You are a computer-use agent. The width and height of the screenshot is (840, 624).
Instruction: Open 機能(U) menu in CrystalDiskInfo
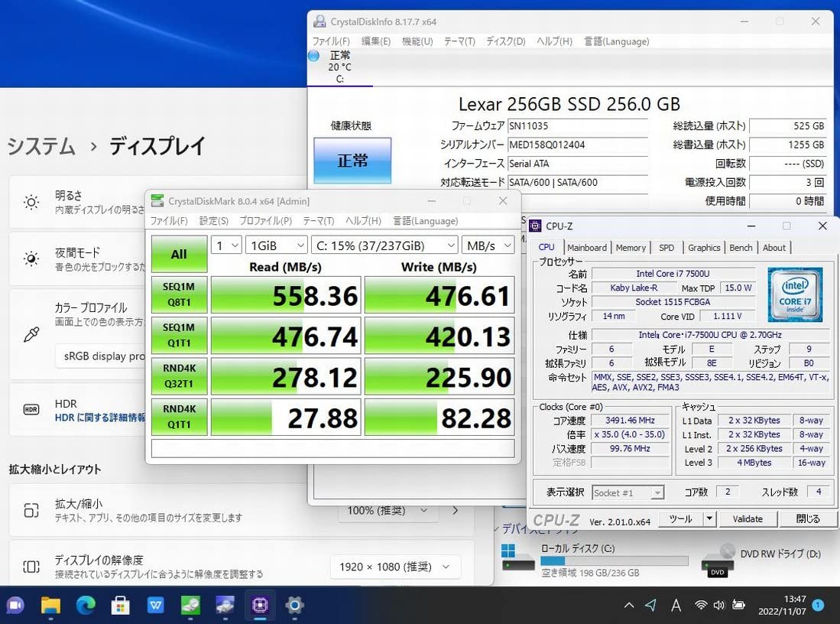pos(417,41)
